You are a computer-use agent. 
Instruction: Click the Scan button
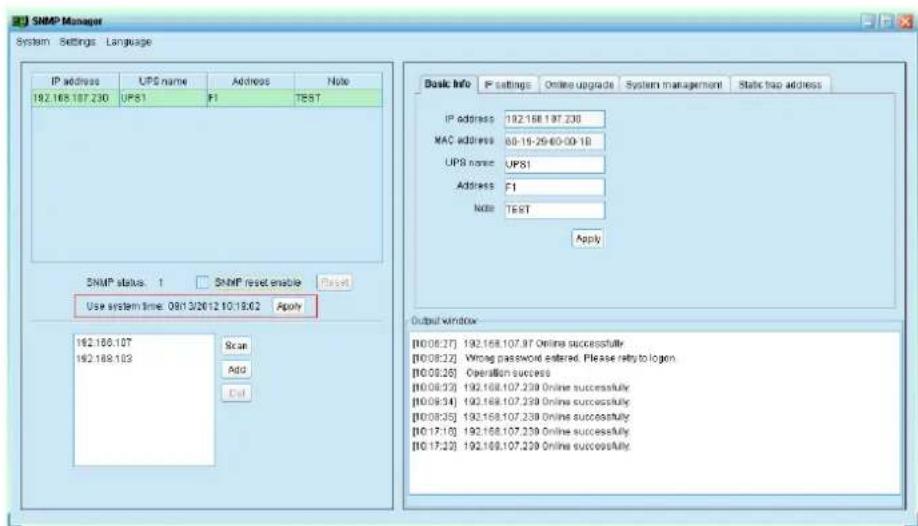(237, 346)
